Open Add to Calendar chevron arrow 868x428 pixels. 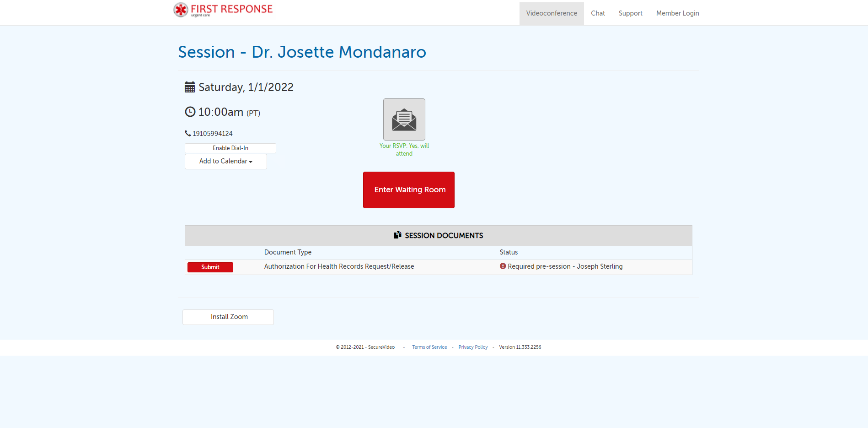pos(250,162)
